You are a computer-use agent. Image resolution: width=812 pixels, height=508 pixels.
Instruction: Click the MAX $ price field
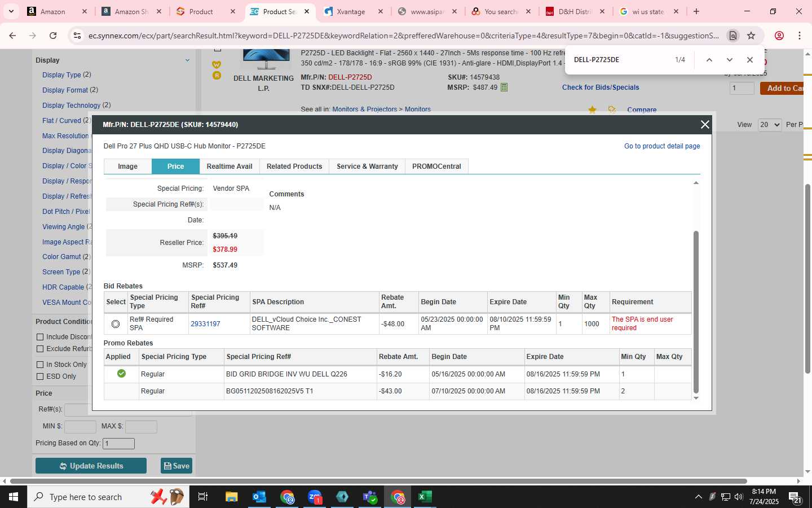pos(141,427)
